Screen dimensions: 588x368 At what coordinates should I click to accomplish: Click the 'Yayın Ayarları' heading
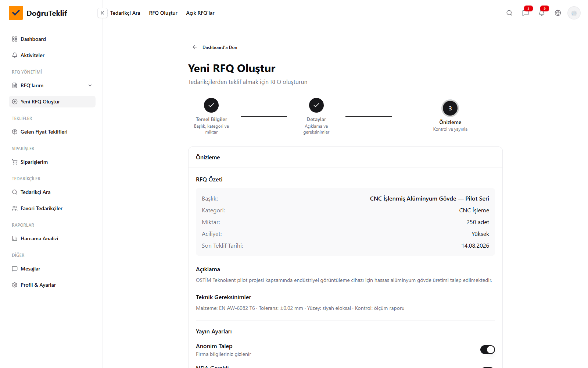point(214,331)
